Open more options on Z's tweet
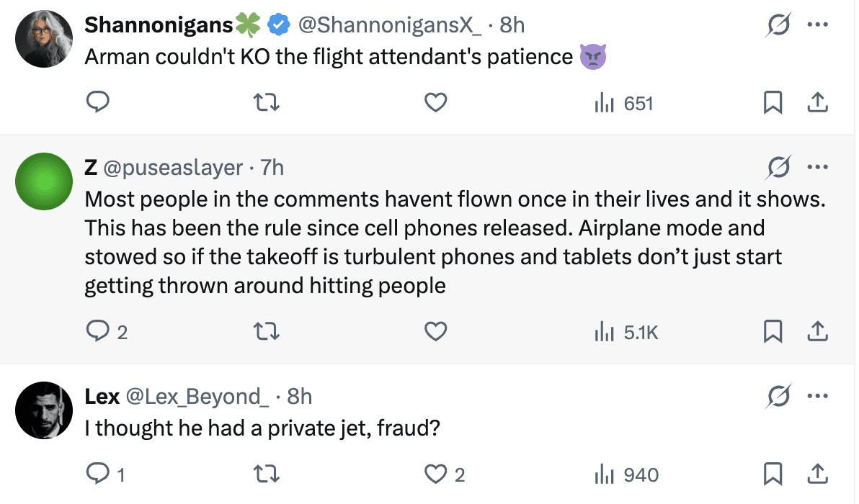Screen dimensions: 859x504 (x=818, y=168)
